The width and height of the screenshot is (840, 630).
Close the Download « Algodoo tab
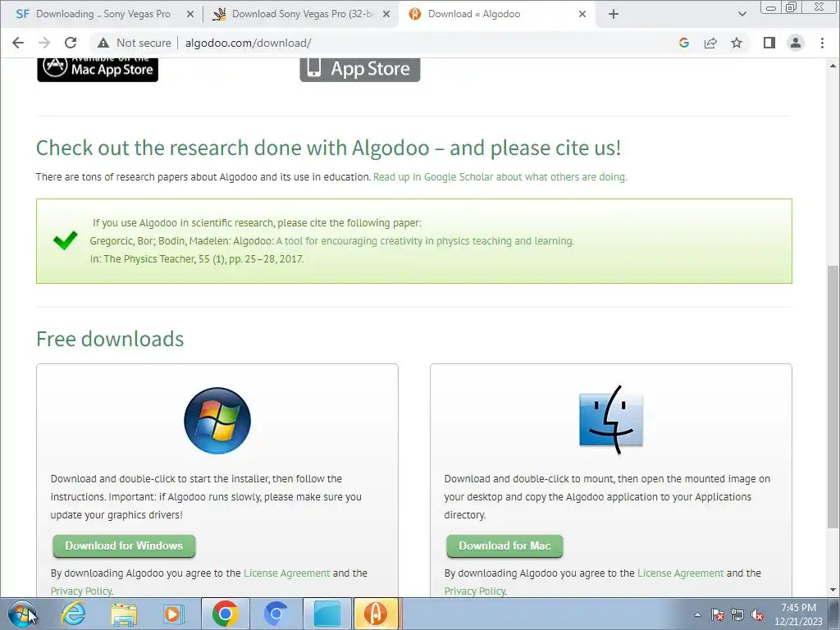pyautogui.click(x=582, y=15)
